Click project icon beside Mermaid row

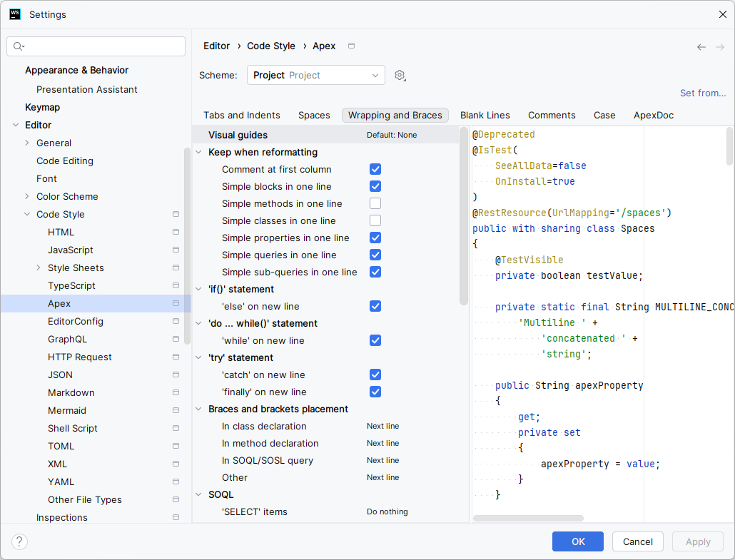coord(176,410)
